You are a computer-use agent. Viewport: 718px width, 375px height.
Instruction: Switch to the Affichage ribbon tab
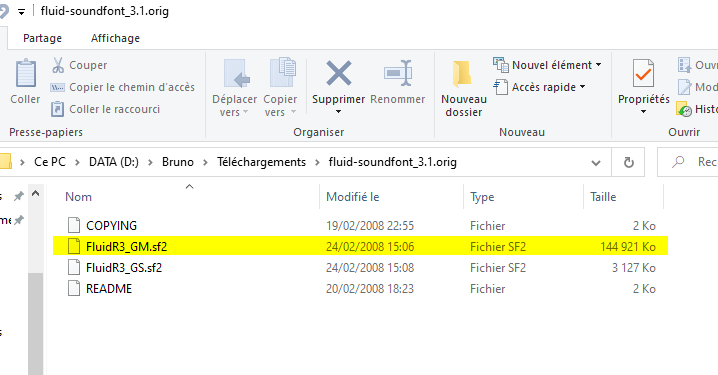(x=115, y=38)
